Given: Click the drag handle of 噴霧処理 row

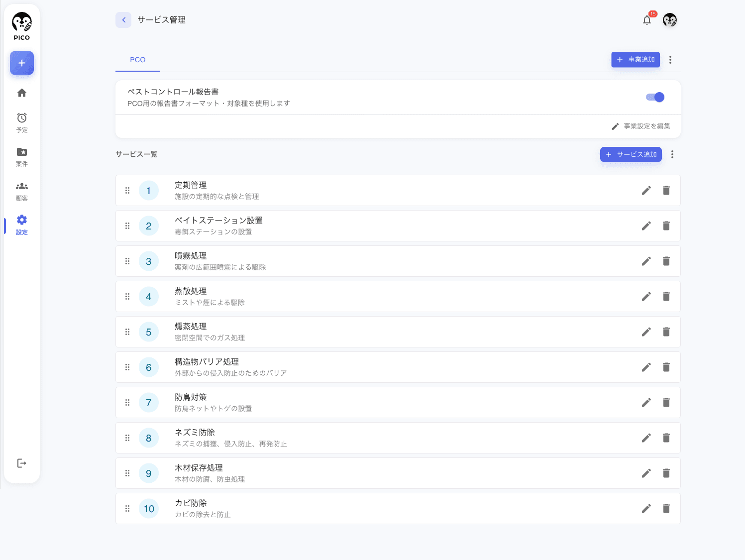Looking at the screenshot, I should 127,261.
